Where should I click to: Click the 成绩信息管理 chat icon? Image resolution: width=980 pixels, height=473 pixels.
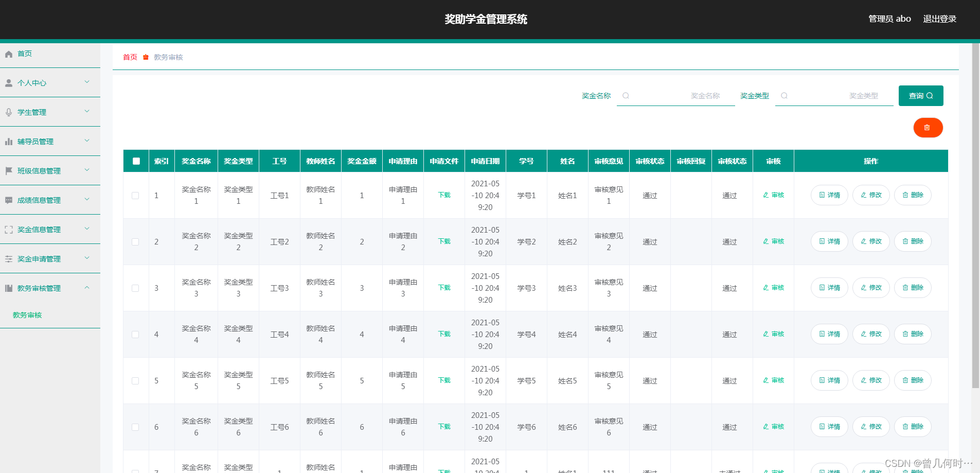(x=9, y=200)
